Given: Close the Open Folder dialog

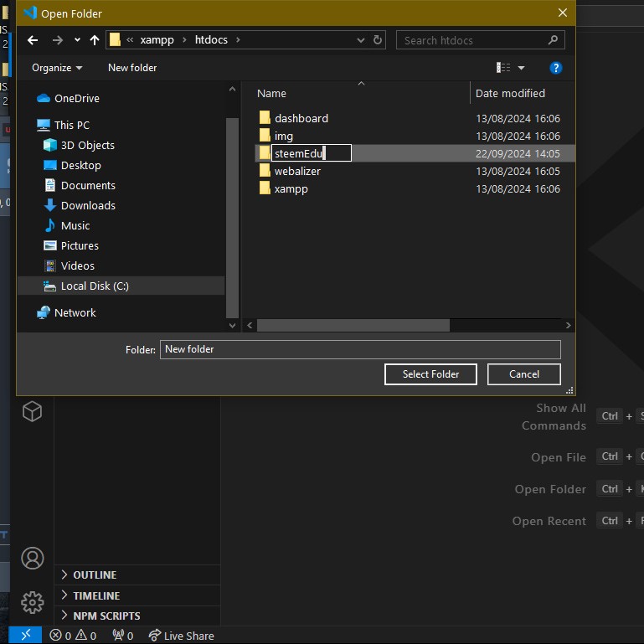Looking at the screenshot, I should [563, 13].
